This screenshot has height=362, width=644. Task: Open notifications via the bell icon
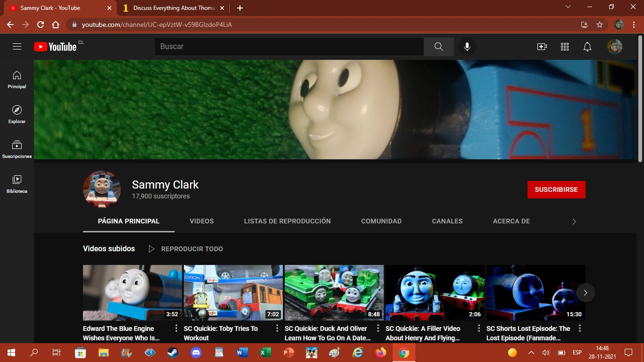pos(587,46)
